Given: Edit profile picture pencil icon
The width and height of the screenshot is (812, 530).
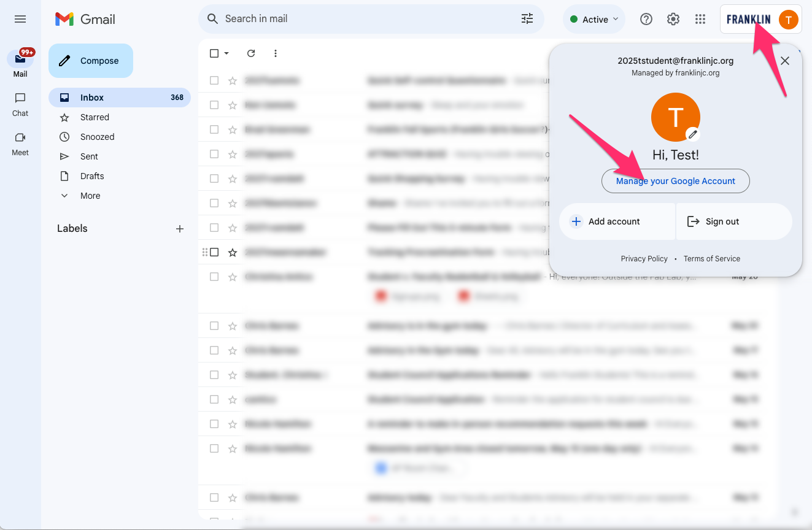Looking at the screenshot, I should (693, 134).
